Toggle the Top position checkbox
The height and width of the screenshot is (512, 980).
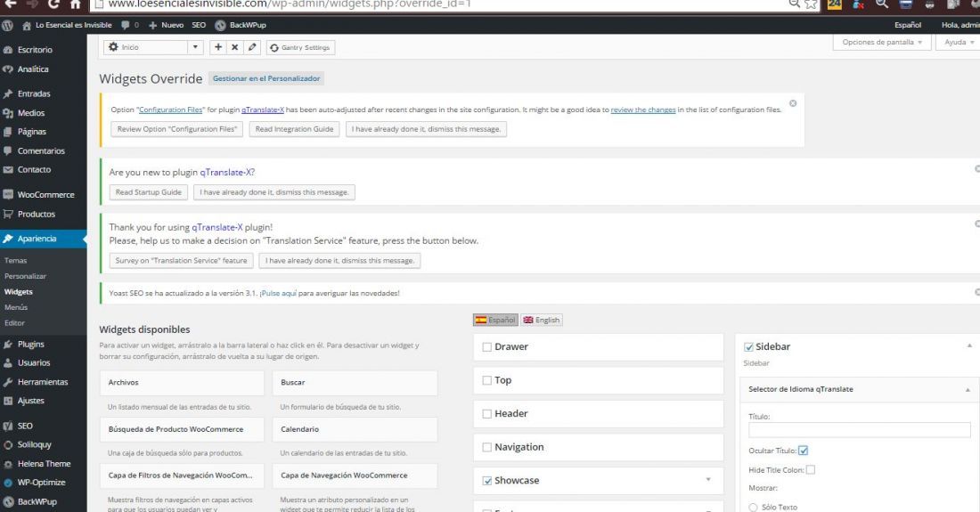tap(486, 380)
